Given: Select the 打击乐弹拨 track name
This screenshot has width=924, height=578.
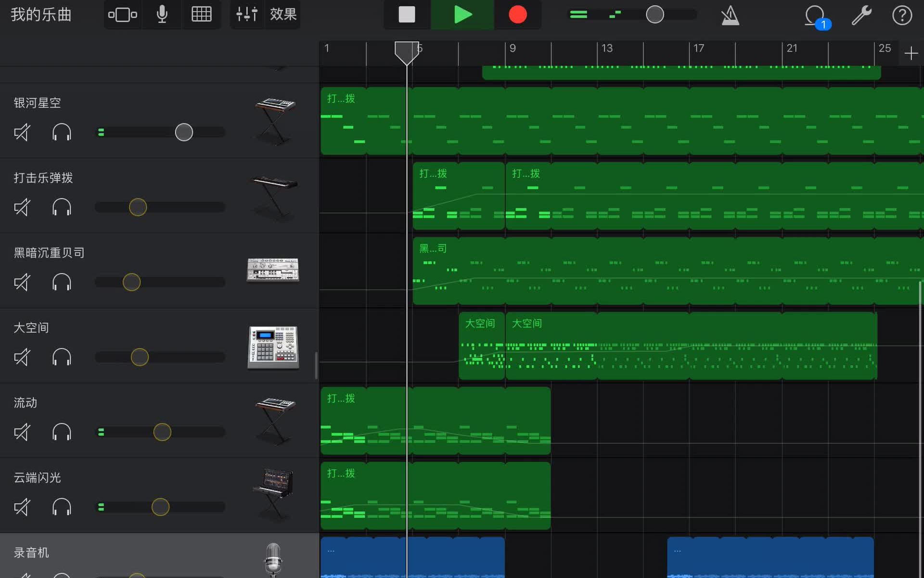Looking at the screenshot, I should coord(43,178).
